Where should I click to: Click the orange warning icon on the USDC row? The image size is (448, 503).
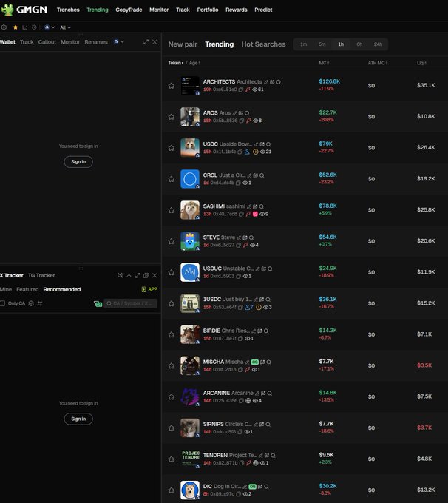click(x=256, y=152)
